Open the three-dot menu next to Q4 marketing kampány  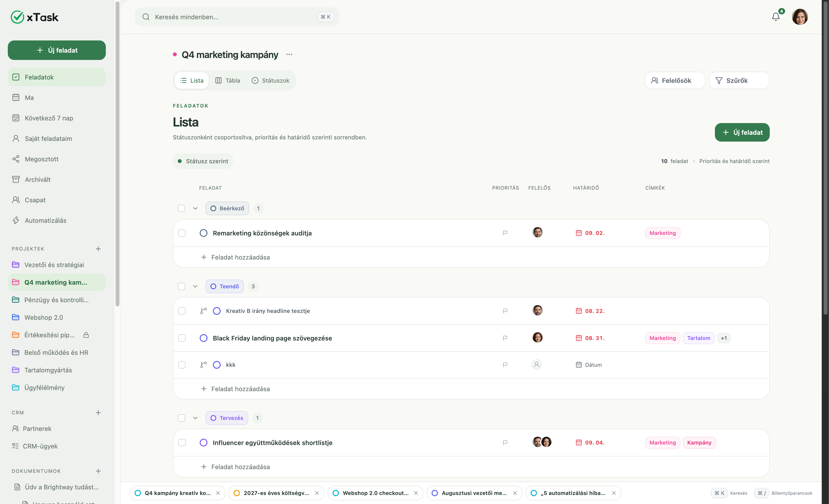coord(289,54)
